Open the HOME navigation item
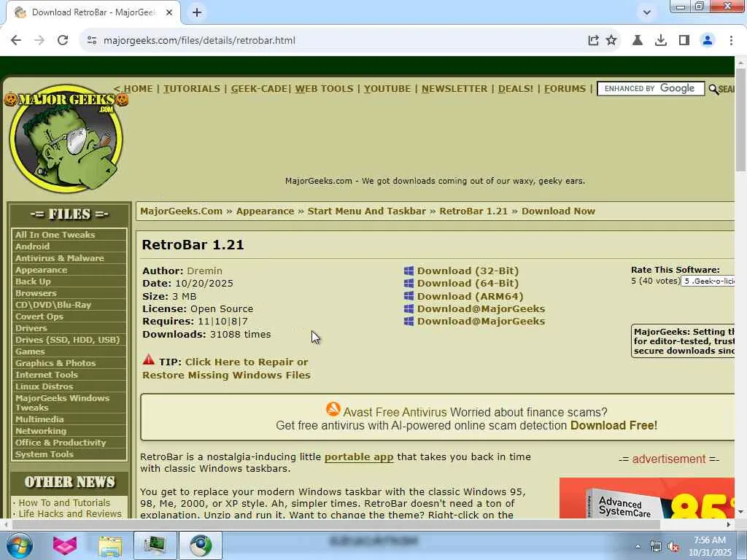The height and width of the screenshot is (560, 747). (x=138, y=89)
